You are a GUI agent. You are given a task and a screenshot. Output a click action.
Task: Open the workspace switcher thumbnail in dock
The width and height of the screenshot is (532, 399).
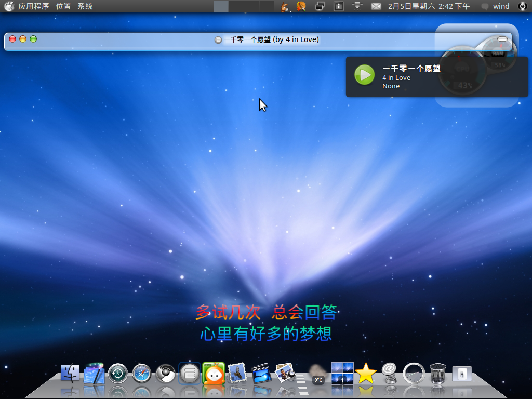[342, 373]
